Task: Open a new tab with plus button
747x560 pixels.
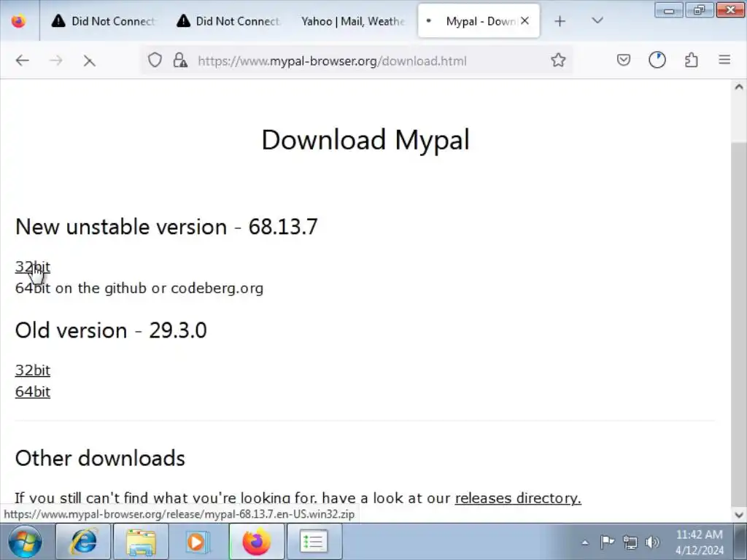Action: 560,21
